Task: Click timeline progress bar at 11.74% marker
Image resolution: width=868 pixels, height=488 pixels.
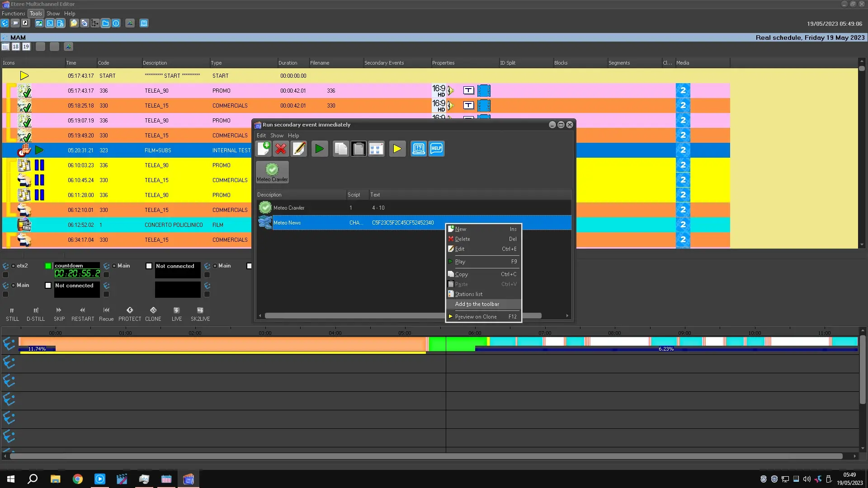Action: click(x=37, y=349)
